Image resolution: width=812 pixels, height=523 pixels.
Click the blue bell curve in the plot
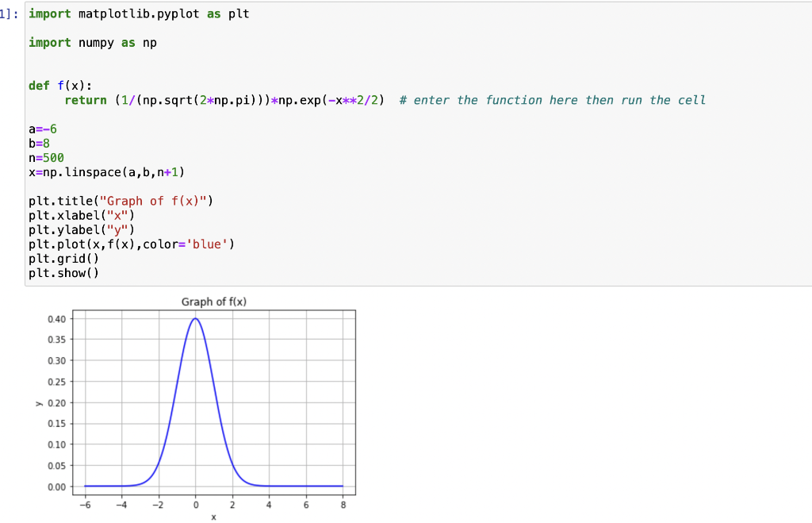click(194, 319)
